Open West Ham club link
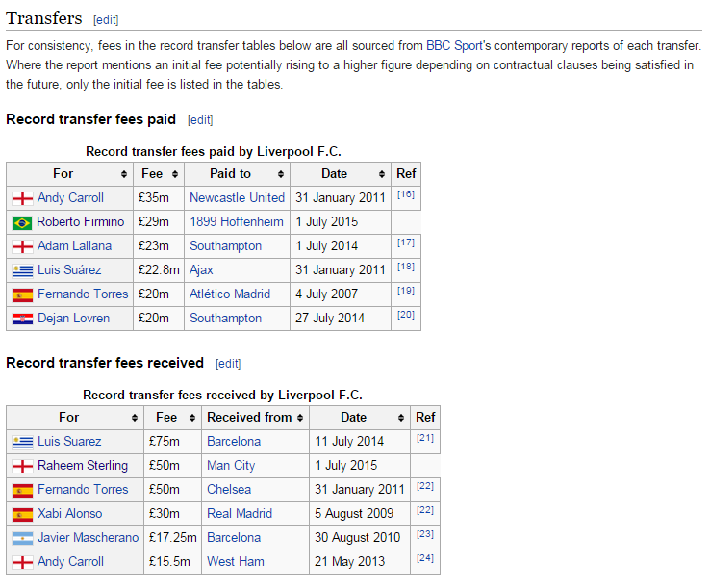The image size is (710, 588). tap(236, 561)
